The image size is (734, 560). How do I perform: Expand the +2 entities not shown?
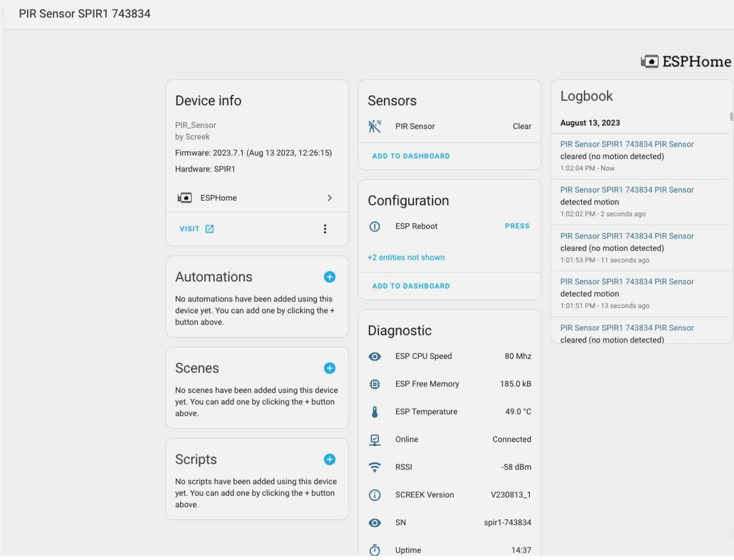[x=406, y=257]
